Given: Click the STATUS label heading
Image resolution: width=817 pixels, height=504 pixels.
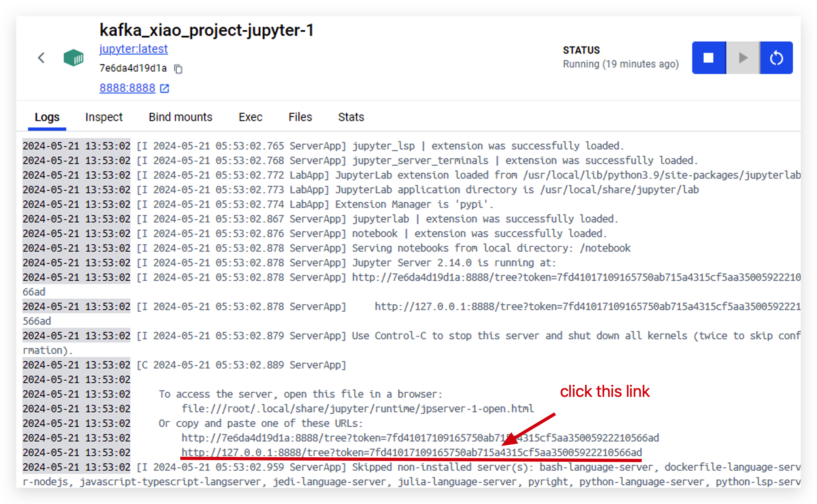Looking at the screenshot, I should [581, 50].
